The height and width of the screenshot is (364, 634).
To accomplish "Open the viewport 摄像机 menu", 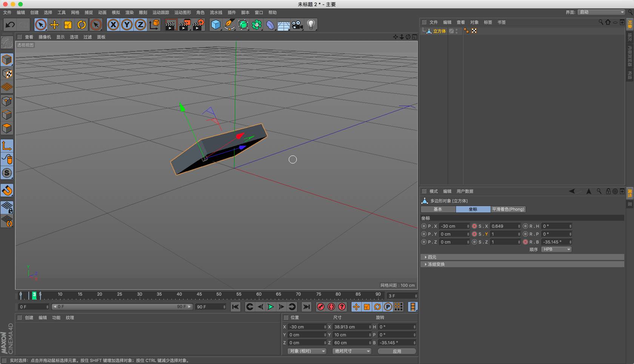I will coord(45,37).
